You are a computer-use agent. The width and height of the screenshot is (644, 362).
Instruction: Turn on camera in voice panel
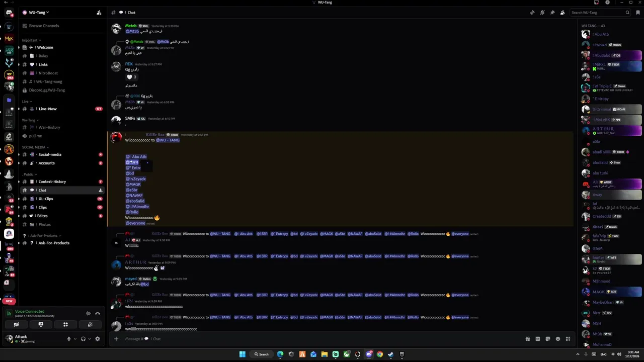click(16, 324)
